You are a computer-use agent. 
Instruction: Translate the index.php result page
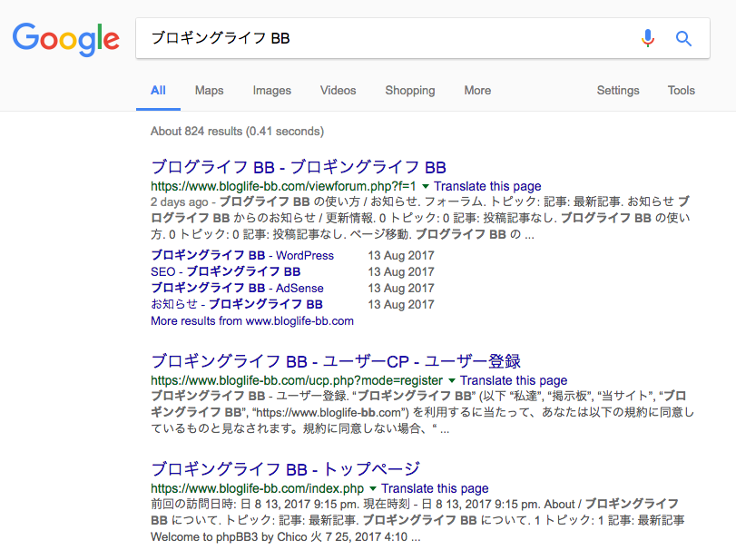435,488
